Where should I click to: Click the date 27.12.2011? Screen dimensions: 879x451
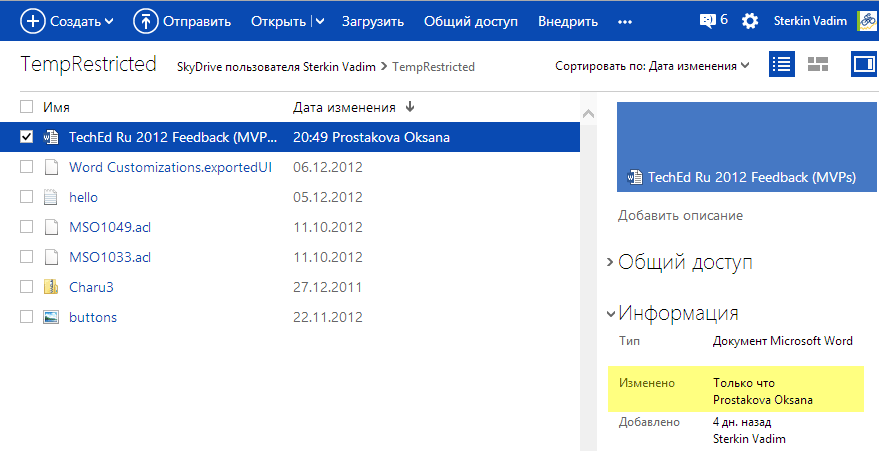327,287
